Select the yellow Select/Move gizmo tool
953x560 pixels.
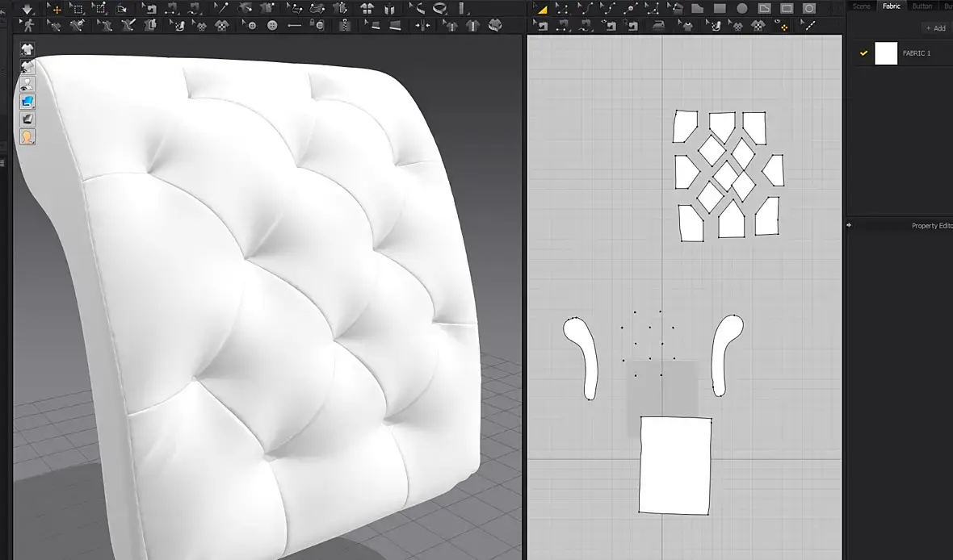tap(54, 9)
